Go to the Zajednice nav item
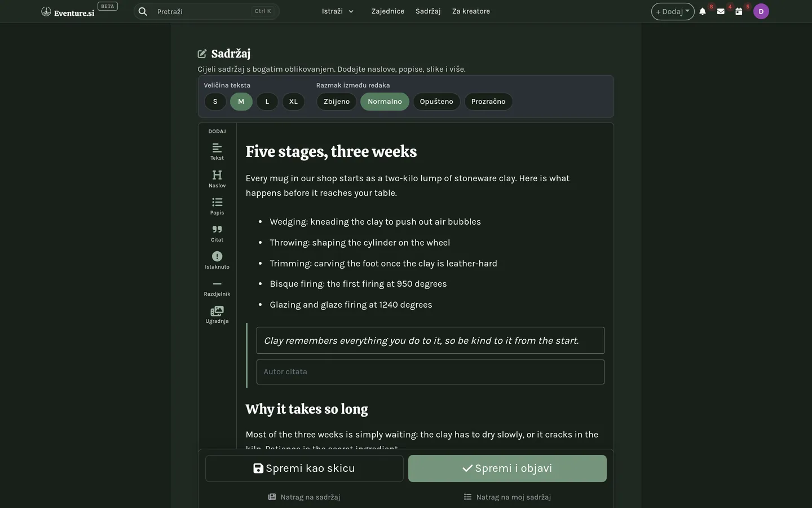 [388, 11]
